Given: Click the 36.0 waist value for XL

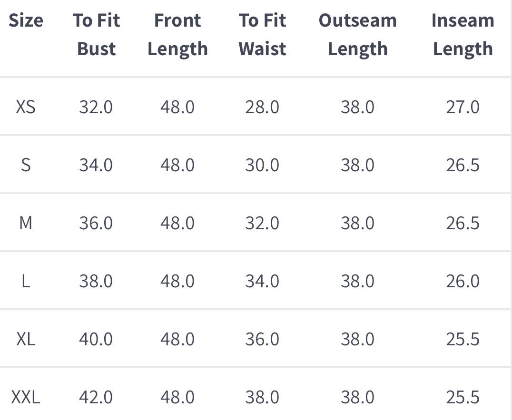Looking at the screenshot, I should point(262,339).
